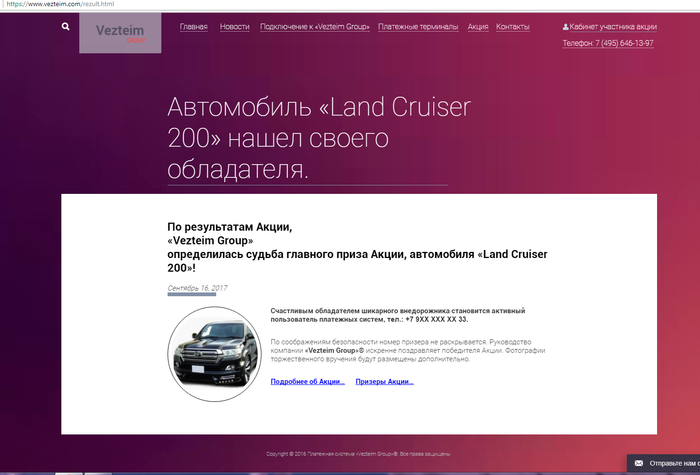
Task: Select Платежные терминалы in the navigation
Action: [418, 27]
